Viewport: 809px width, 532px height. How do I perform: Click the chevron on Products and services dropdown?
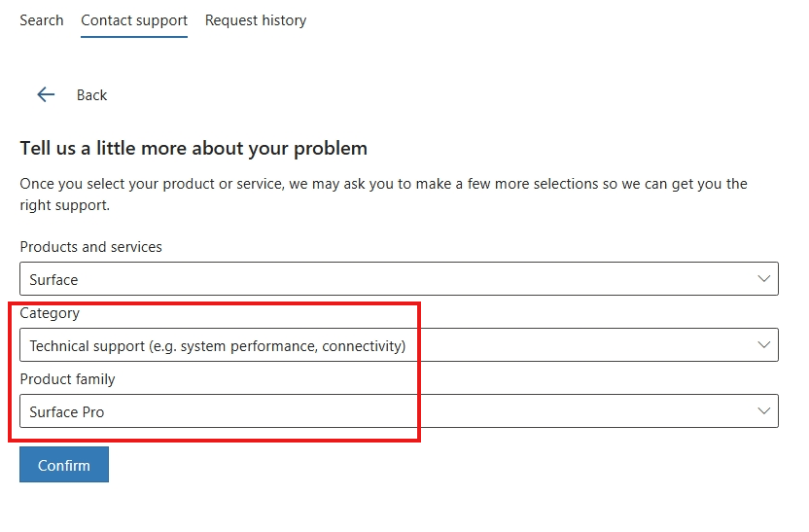click(763, 279)
